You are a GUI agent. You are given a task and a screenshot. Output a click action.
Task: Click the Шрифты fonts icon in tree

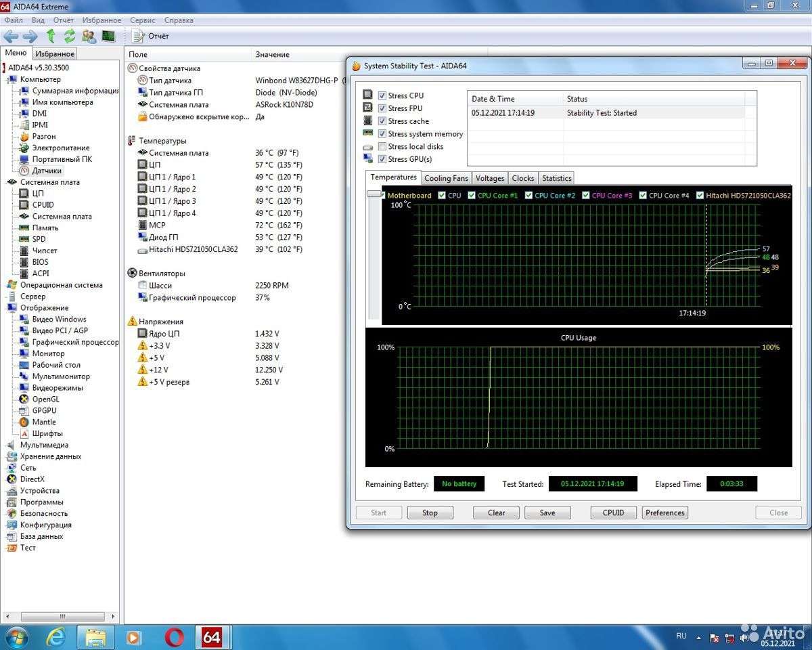click(x=24, y=433)
